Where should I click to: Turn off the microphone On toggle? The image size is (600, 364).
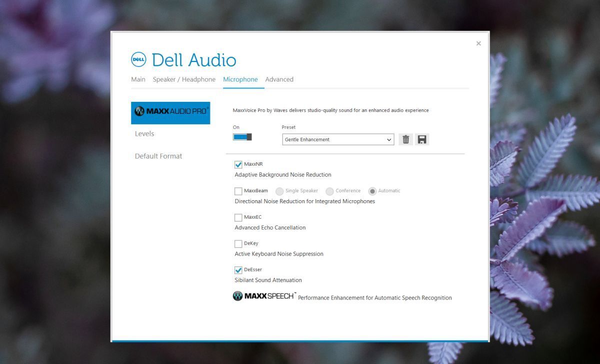(x=242, y=136)
